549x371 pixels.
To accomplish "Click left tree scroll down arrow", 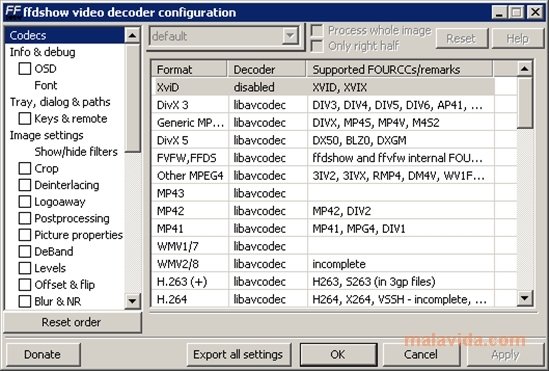I will pyautogui.click(x=132, y=301).
